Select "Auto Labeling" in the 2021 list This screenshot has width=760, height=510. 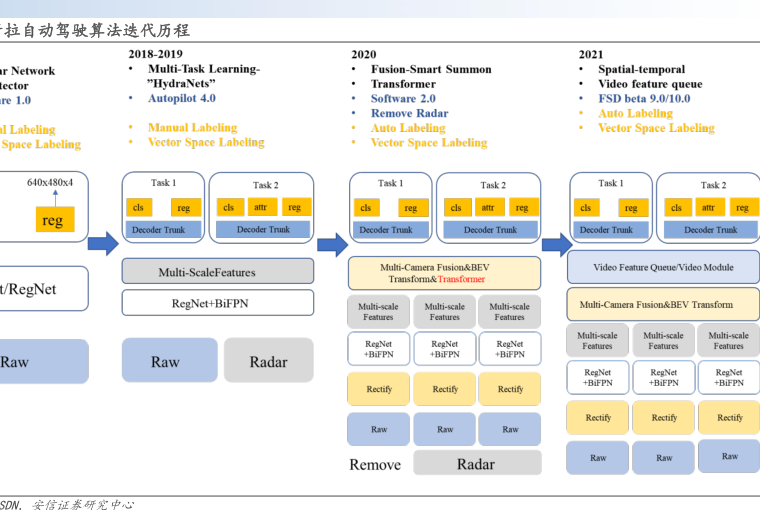coord(635,113)
